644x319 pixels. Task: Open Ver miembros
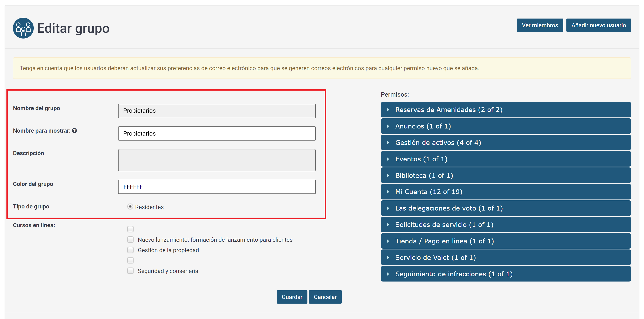540,25
